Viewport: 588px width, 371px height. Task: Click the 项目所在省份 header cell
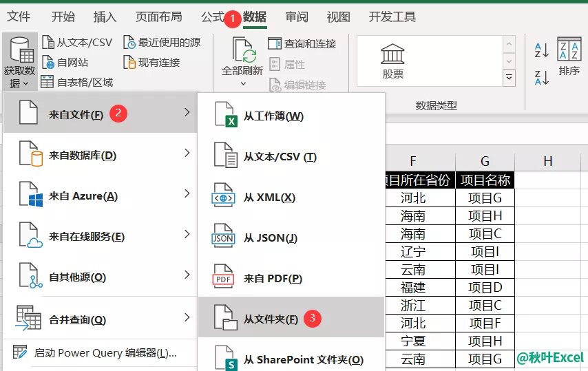(x=421, y=180)
